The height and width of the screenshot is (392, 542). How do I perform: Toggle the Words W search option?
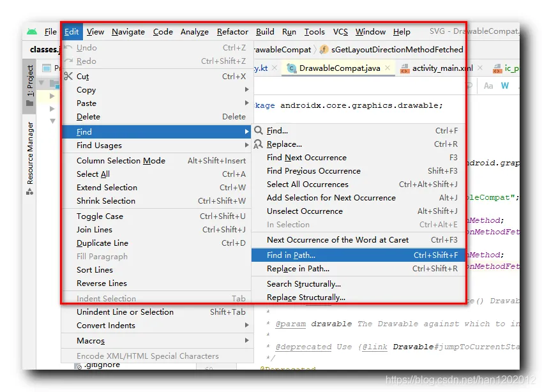505,86
